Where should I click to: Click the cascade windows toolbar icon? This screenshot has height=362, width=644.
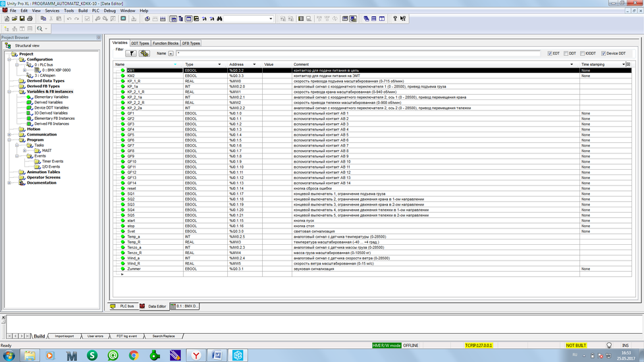tap(366, 19)
